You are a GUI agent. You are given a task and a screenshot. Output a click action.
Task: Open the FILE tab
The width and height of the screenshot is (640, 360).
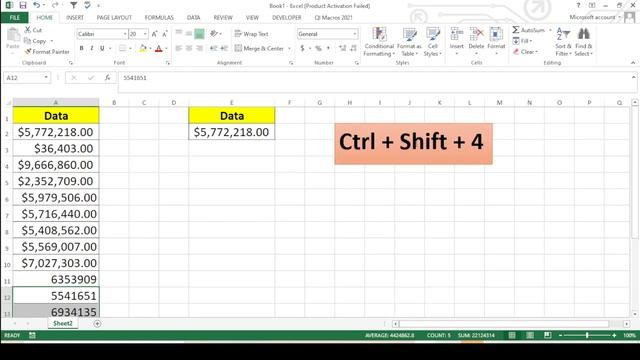[x=15, y=18]
